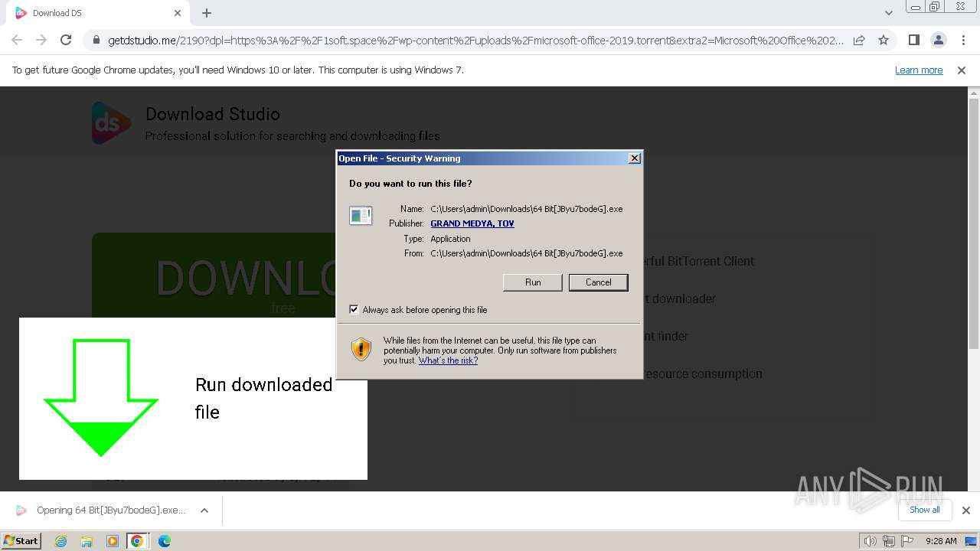The image size is (980, 551).
Task: Toggle Chrome side panel icon
Action: click(913, 40)
